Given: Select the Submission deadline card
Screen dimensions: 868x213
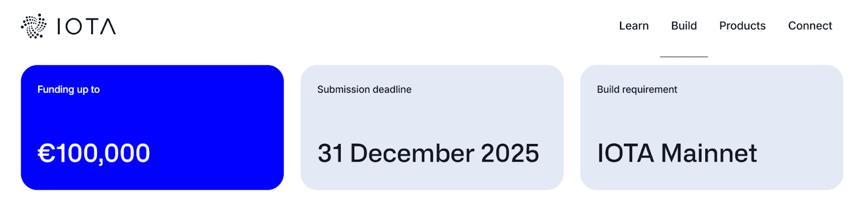Looking at the screenshot, I should pyautogui.click(x=432, y=128).
